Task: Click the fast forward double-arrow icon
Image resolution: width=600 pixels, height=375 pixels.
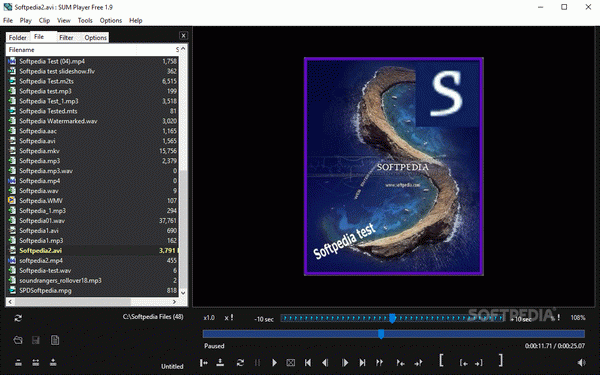Action: tap(379, 362)
